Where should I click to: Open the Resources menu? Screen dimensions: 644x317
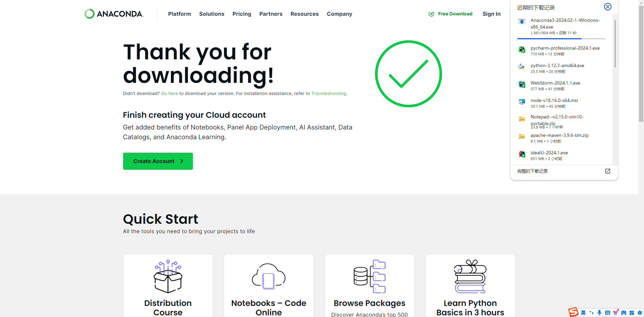click(305, 14)
